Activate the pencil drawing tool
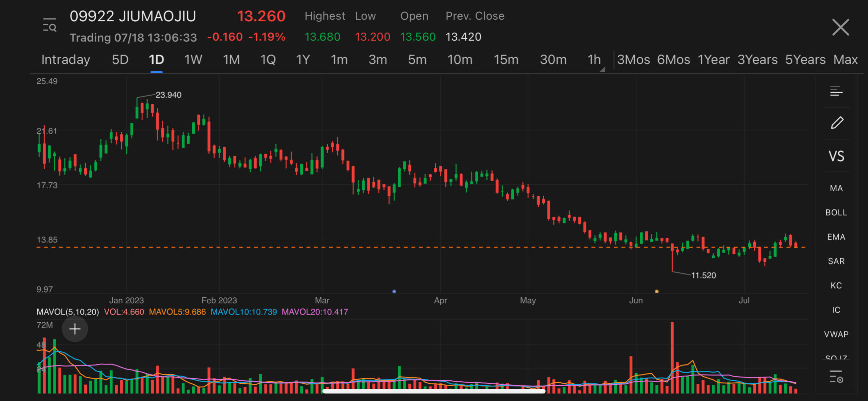This screenshot has height=401, width=868. tap(837, 123)
